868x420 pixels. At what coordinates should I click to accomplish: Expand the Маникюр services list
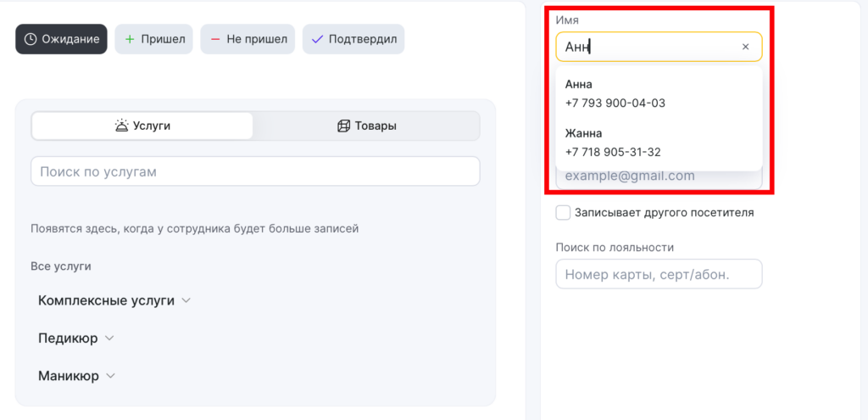pyautogui.click(x=110, y=375)
